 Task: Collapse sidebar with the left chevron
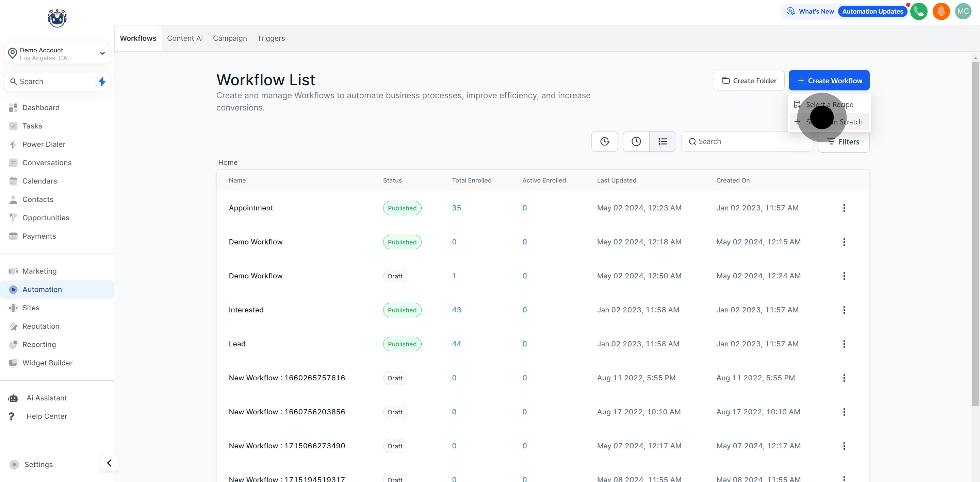109,463
